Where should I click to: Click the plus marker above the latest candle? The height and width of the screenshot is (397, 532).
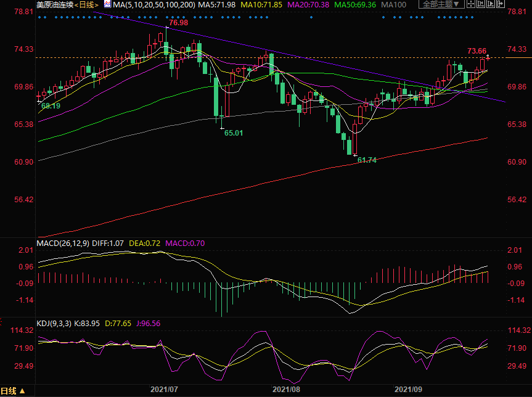tap(488, 57)
